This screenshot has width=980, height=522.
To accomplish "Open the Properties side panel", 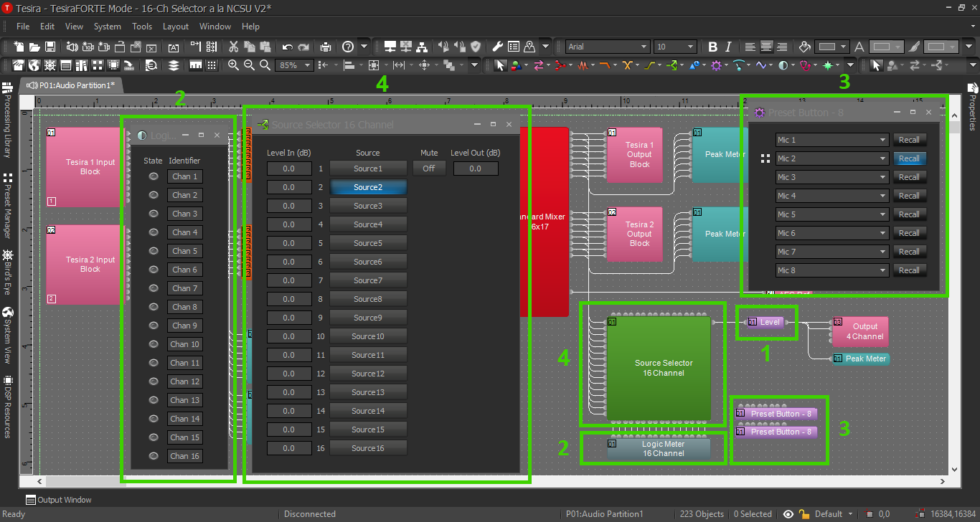I will point(973,108).
